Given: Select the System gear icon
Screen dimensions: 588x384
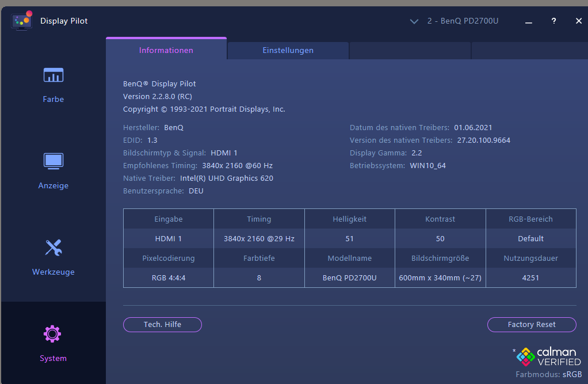Looking at the screenshot, I should point(52,334).
